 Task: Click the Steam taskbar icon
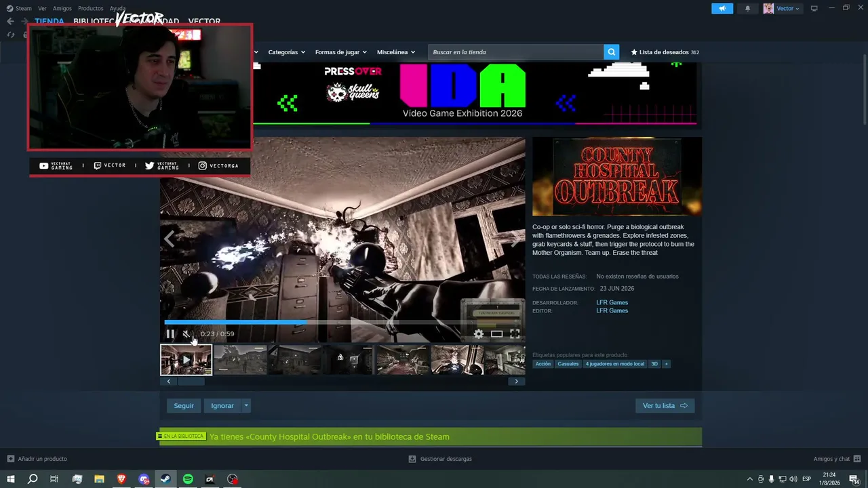tap(165, 479)
